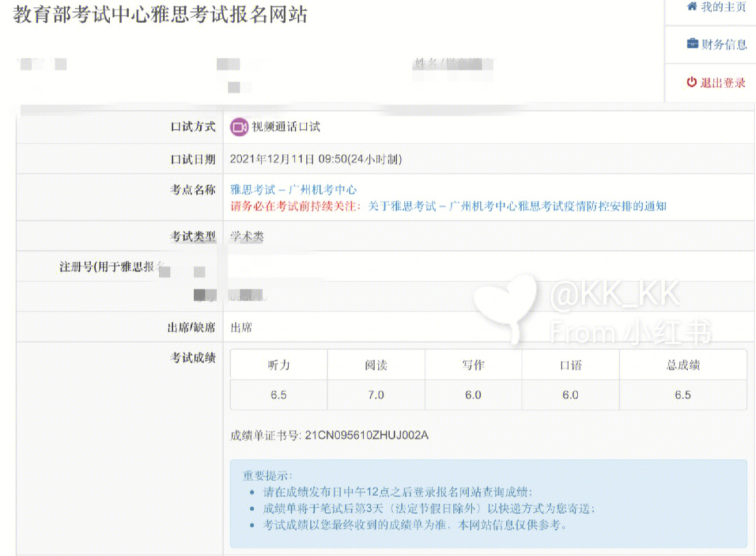Image resolution: width=756 pixels, height=556 pixels.
Task: Click the red 请务必在考试前持续关注 warning text
Action: (x=295, y=207)
